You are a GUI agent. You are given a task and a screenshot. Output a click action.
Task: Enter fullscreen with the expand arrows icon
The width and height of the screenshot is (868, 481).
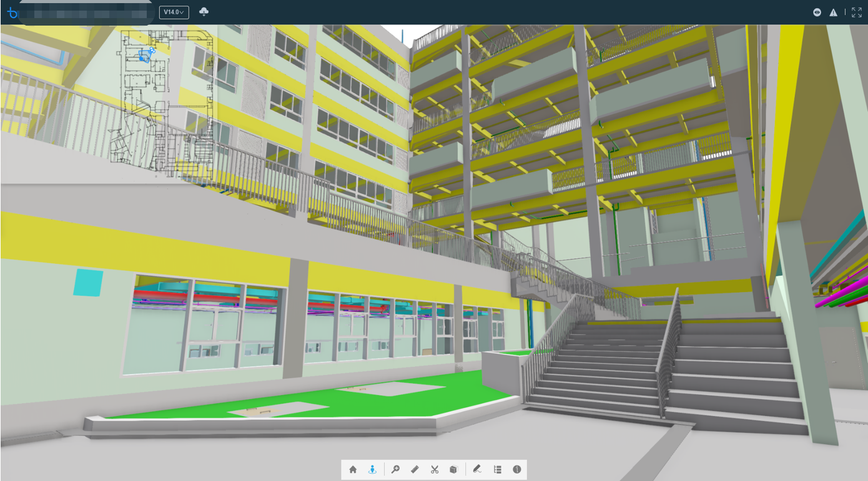pos(856,12)
